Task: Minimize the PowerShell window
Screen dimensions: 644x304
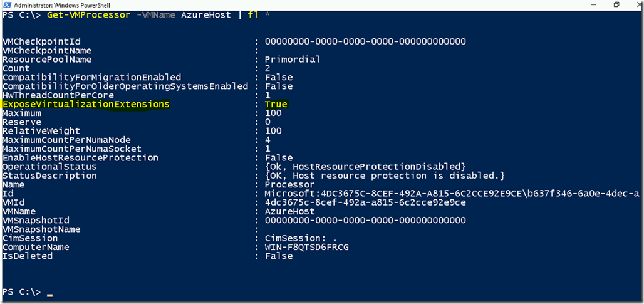Action: point(593,4)
